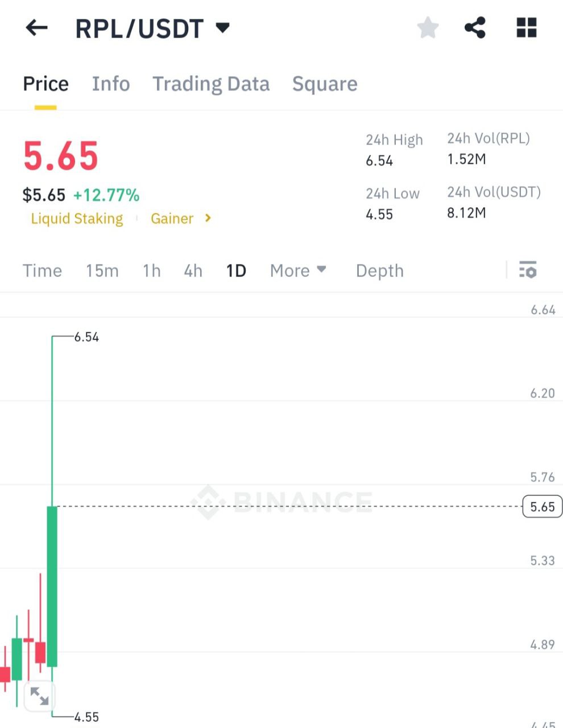Open the Trading Data tab
Viewport: 563px width, 728px height.
211,84
